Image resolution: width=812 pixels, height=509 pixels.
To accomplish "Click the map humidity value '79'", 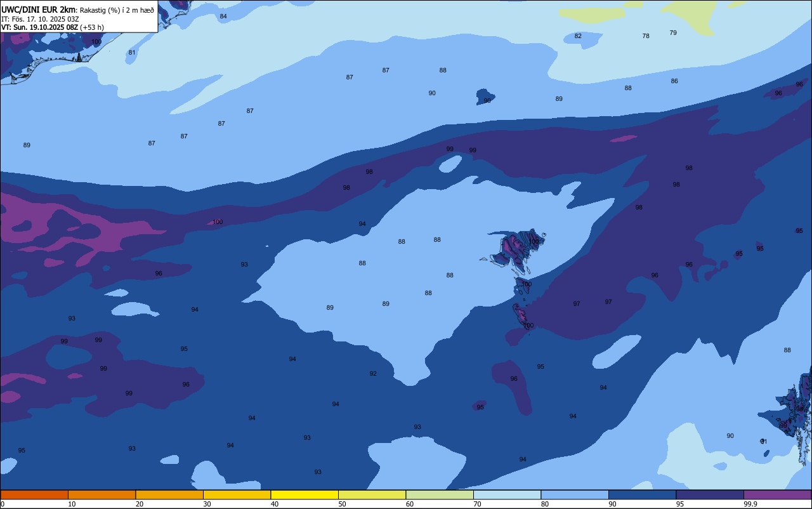I will 673,33.
